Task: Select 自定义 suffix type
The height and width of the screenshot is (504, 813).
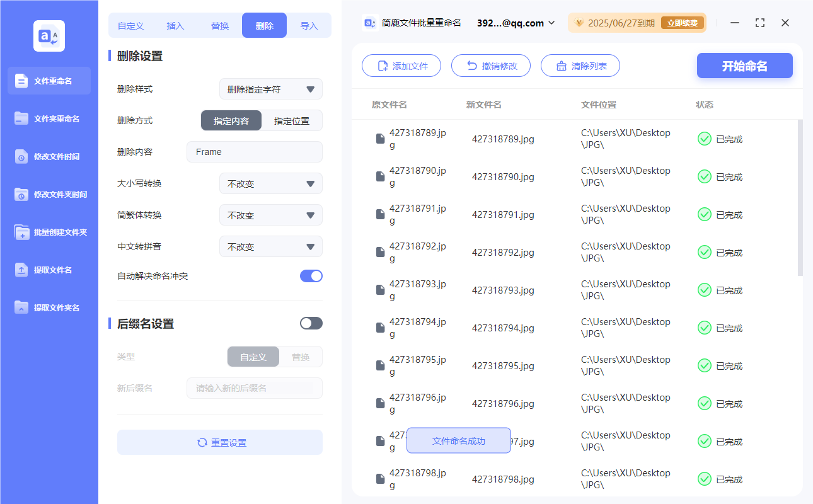Action: [253, 357]
